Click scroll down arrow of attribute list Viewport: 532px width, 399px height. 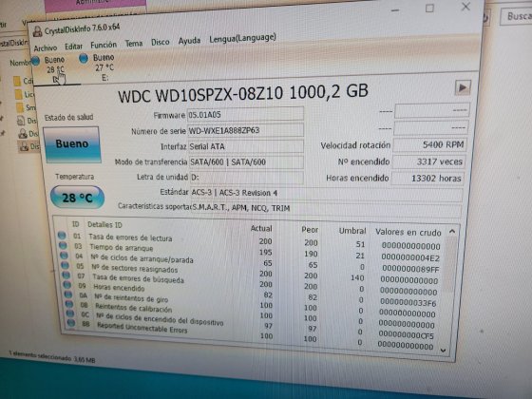click(x=443, y=350)
